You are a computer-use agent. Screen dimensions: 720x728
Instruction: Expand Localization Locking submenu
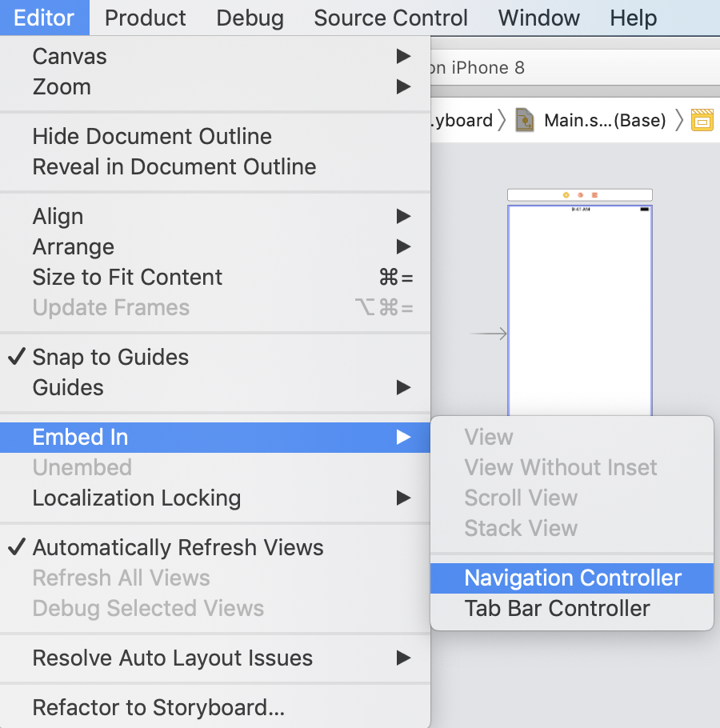click(215, 498)
